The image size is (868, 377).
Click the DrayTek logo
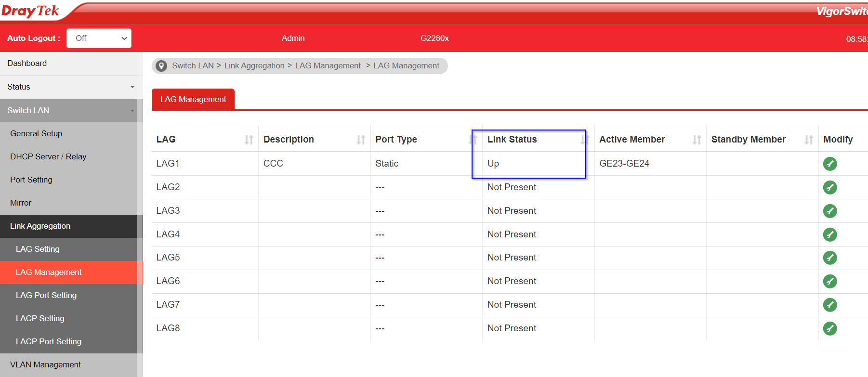coord(30,11)
